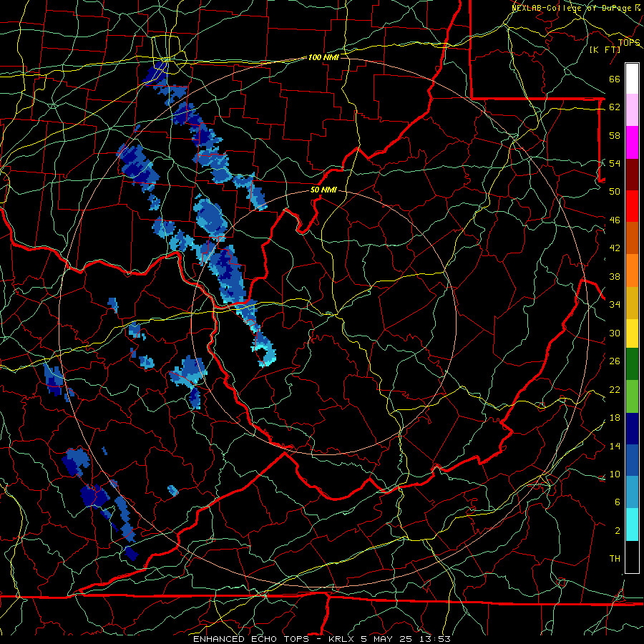Click legend value 42

(615, 248)
